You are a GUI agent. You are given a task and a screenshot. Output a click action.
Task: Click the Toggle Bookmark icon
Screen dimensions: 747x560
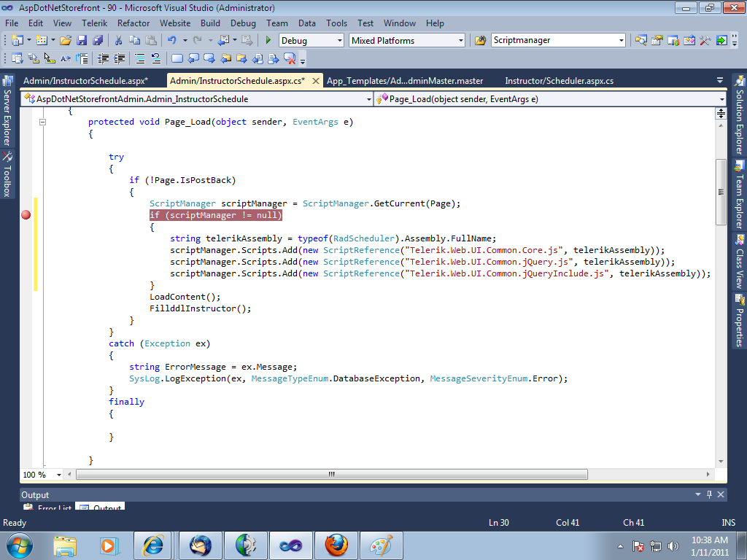pyautogui.click(x=177, y=58)
